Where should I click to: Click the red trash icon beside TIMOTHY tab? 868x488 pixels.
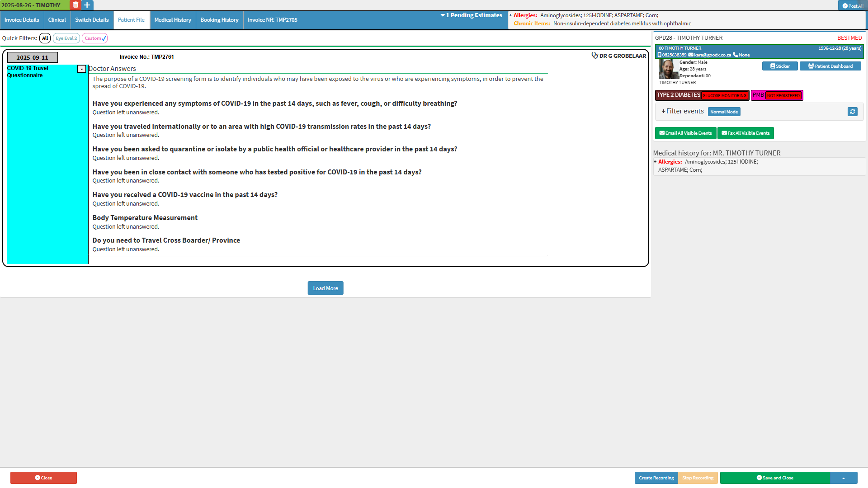[x=75, y=5]
